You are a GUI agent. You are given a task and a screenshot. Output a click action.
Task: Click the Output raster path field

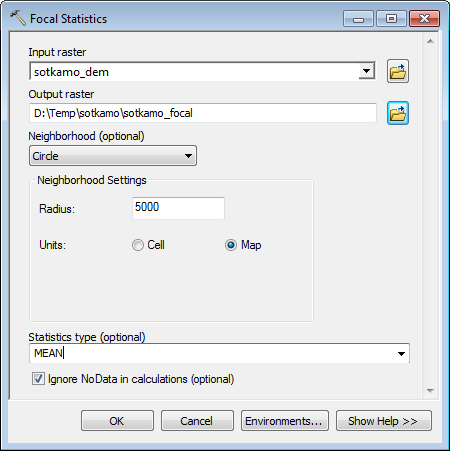point(203,113)
